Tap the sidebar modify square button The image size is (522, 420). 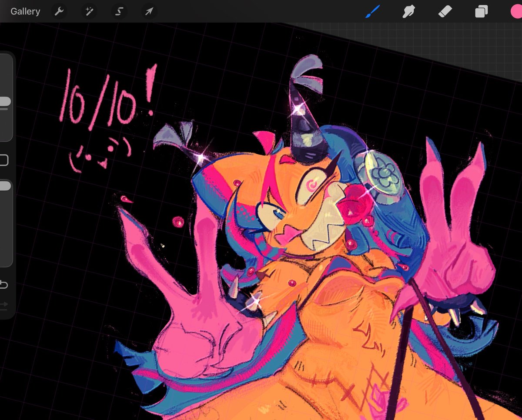click(x=3, y=161)
